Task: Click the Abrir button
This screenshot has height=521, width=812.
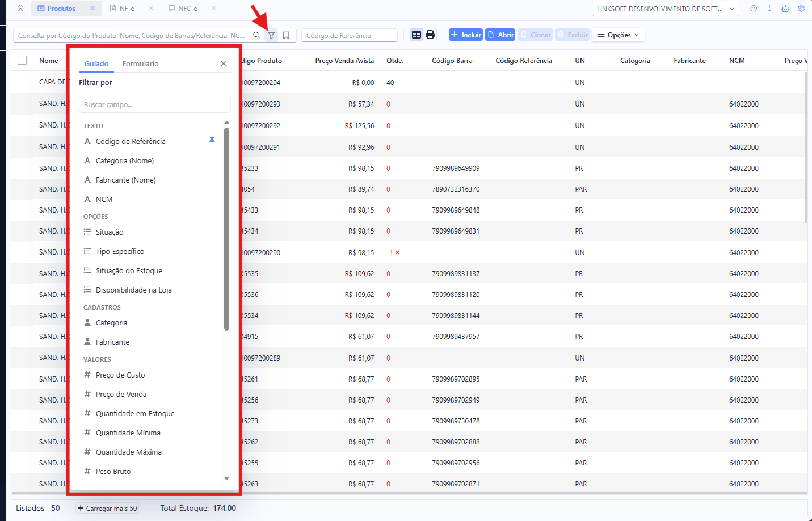Action: (500, 35)
